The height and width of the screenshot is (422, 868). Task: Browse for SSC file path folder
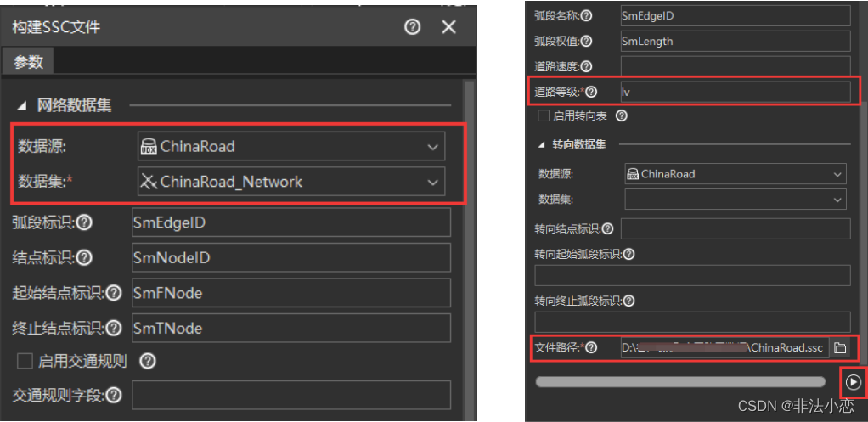[840, 348]
